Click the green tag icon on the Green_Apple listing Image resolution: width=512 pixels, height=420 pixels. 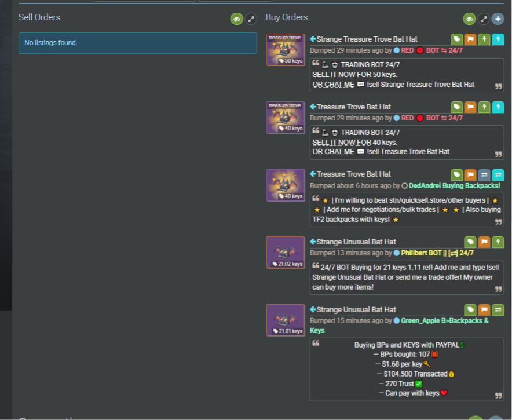click(x=470, y=309)
